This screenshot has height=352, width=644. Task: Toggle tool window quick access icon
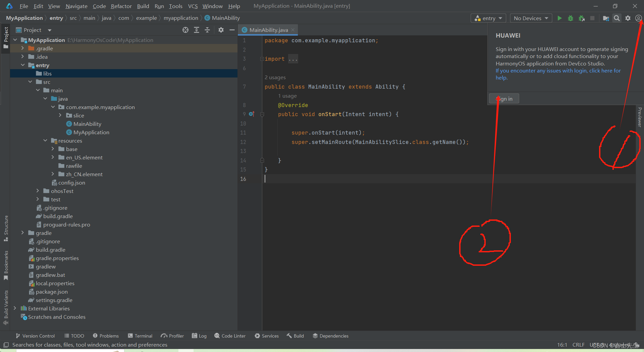point(6,345)
